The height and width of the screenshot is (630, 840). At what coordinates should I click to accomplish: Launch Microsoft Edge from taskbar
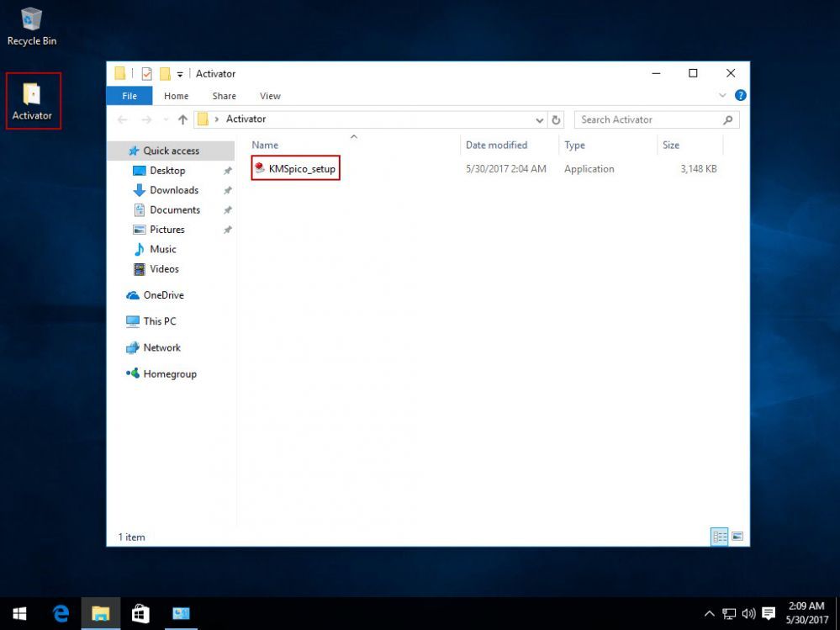point(61,614)
